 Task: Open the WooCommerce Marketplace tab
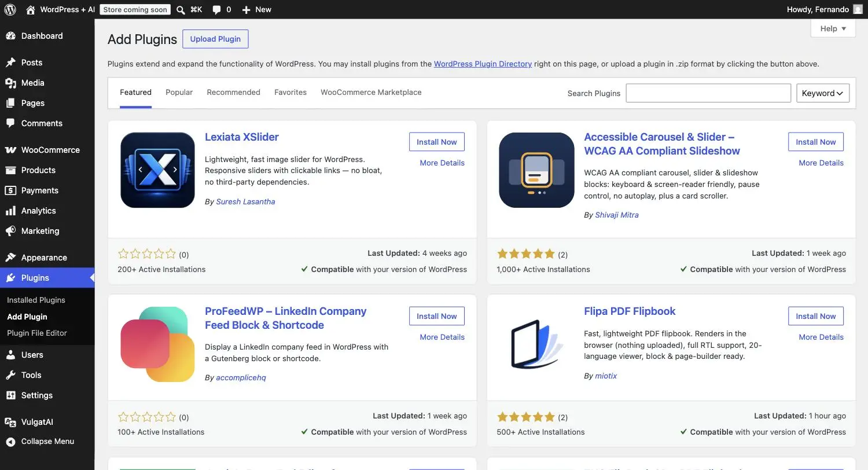pos(371,93)
